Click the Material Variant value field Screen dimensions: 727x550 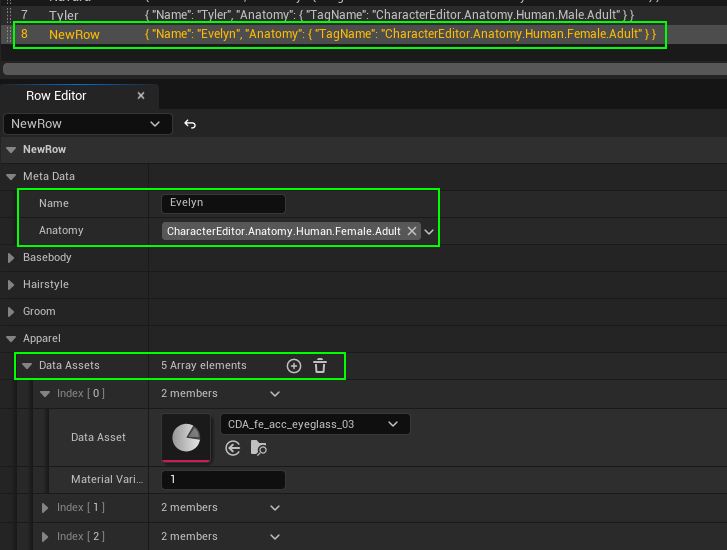point(223,480)
